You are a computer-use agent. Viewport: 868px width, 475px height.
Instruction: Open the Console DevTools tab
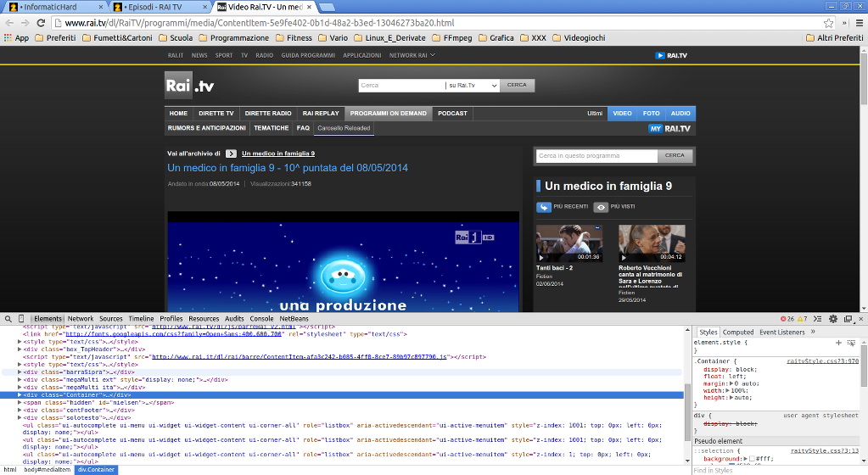[261, 318]
